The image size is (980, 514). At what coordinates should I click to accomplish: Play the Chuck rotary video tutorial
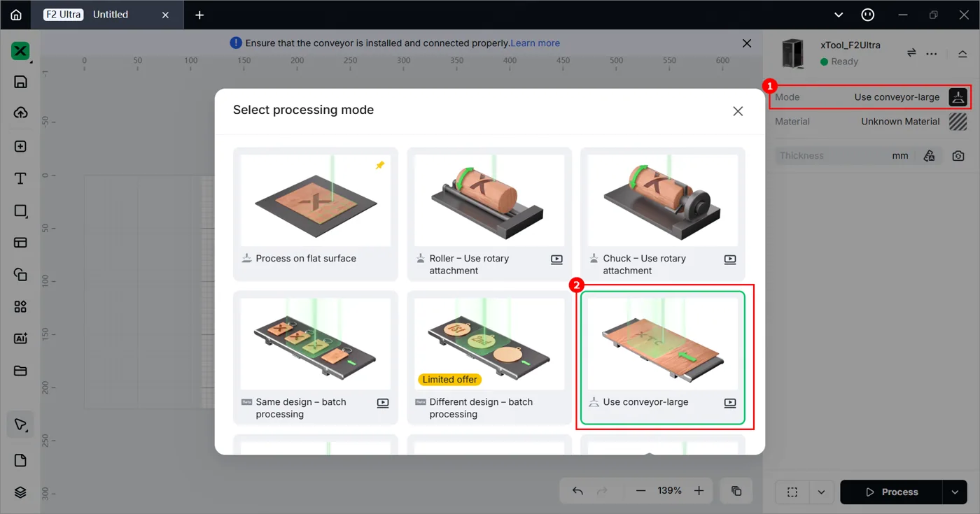pos(730,259)
